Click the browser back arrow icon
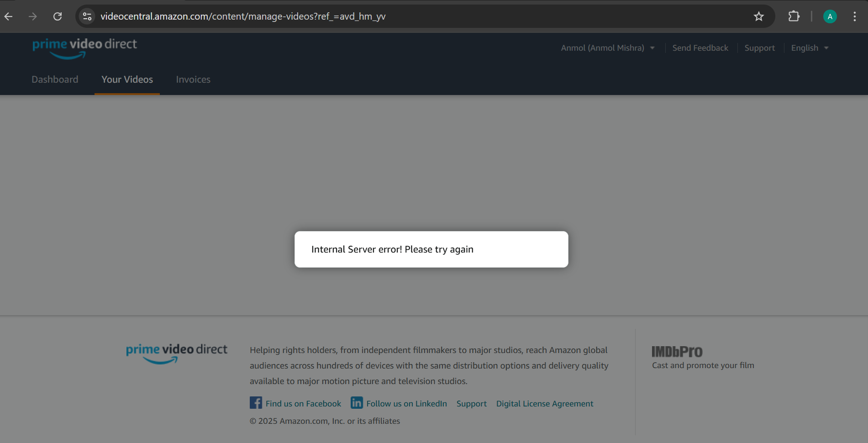 point(9,16)
